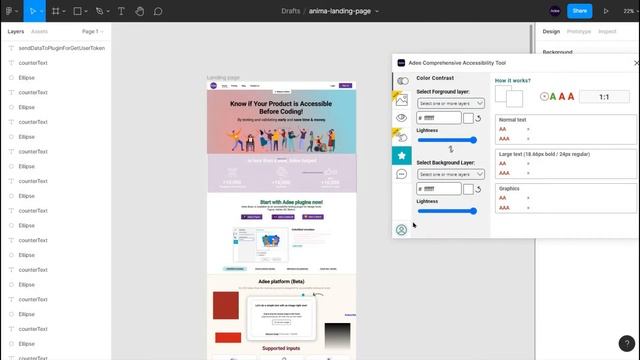This screenshot has width=640, height=360.
Task: Expand the Move tool options arrow
Action: tap(41, 11)
